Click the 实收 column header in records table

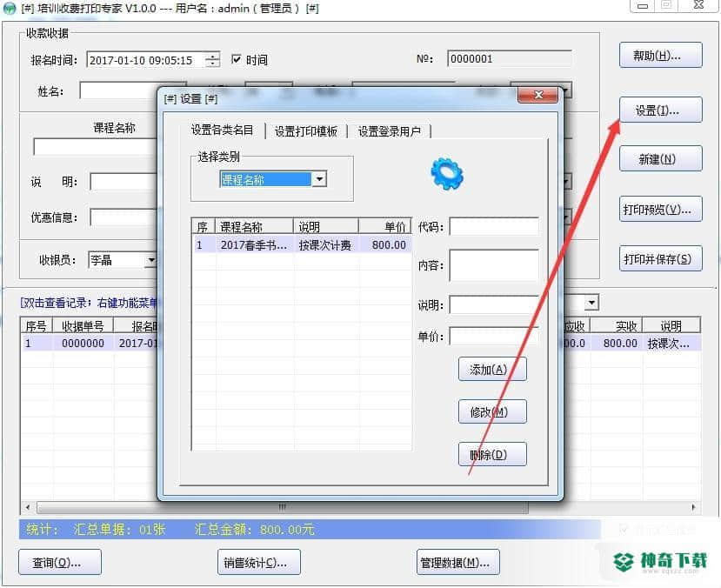[617, 326]
